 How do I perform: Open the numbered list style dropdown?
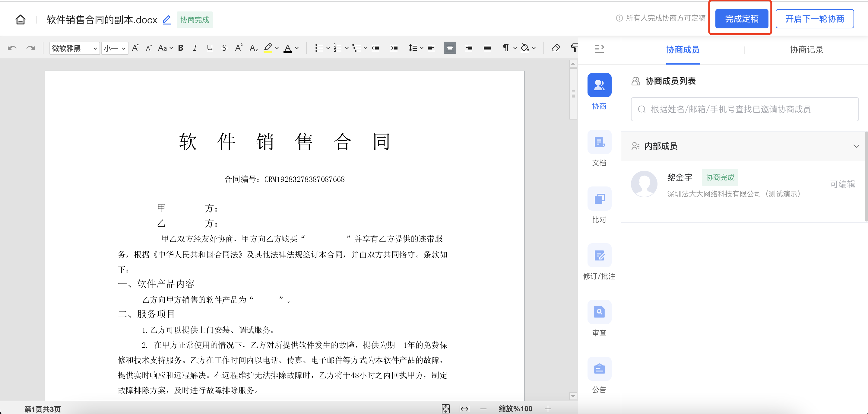click(347, 48)
